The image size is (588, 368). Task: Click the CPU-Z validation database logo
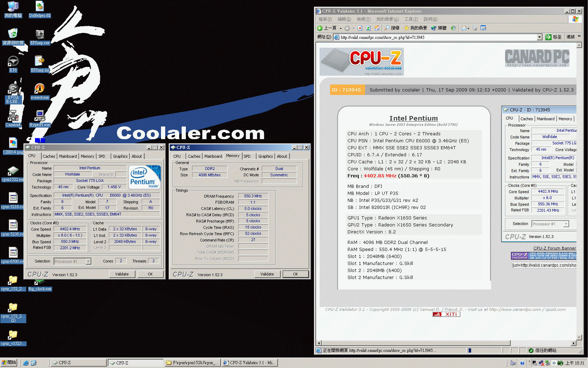pos(362,62)
